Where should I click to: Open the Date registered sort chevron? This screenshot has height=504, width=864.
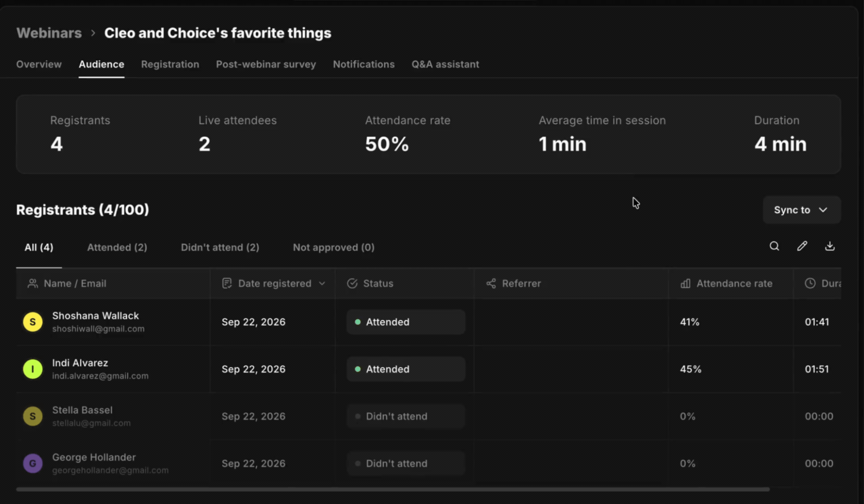[x=322, y=284]
